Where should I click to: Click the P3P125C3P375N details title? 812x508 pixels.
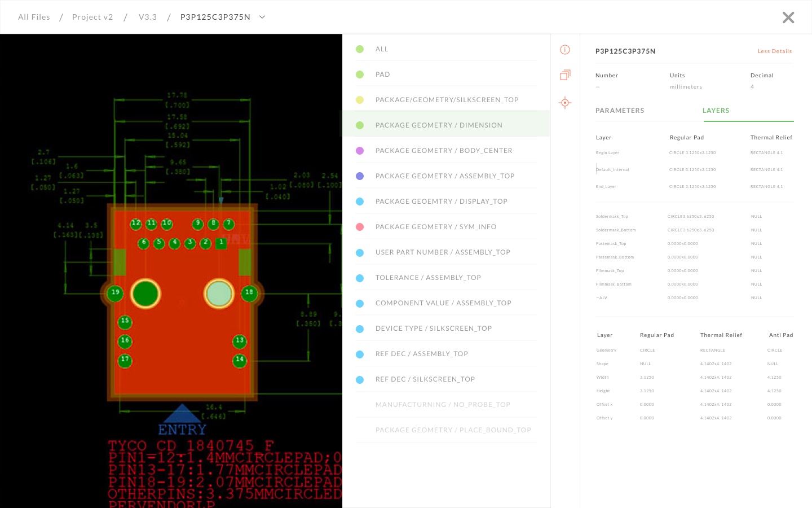coord(625,51)
